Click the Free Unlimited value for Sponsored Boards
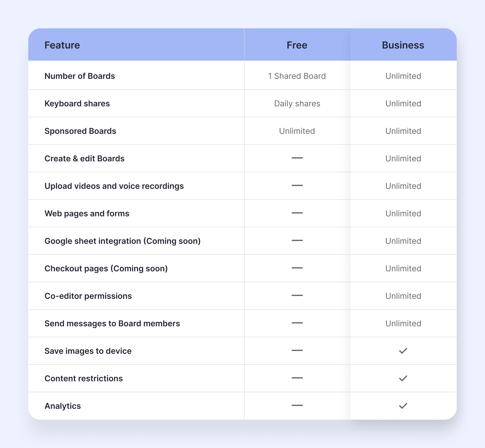The image size is (485, 448). pos(297,131)
